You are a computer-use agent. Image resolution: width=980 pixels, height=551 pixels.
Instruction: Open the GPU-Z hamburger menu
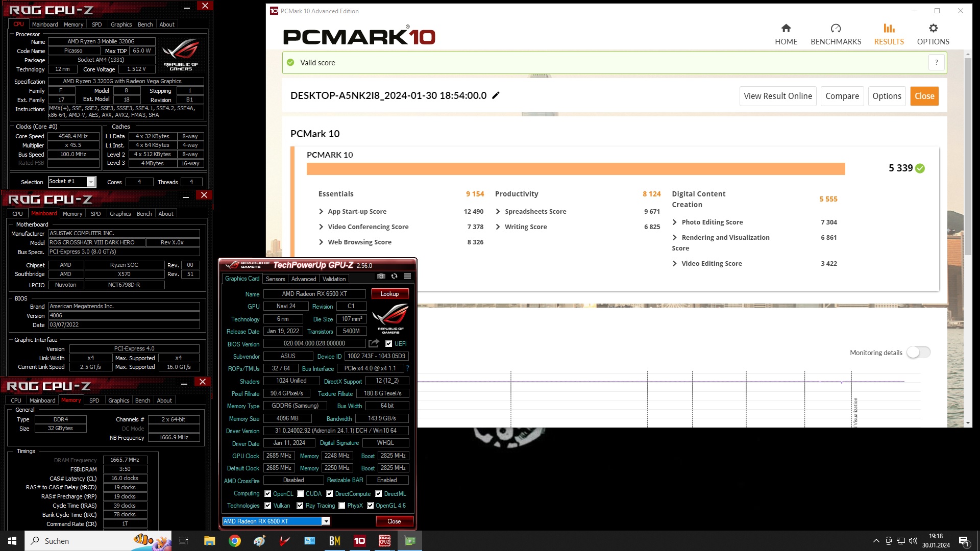407,276
